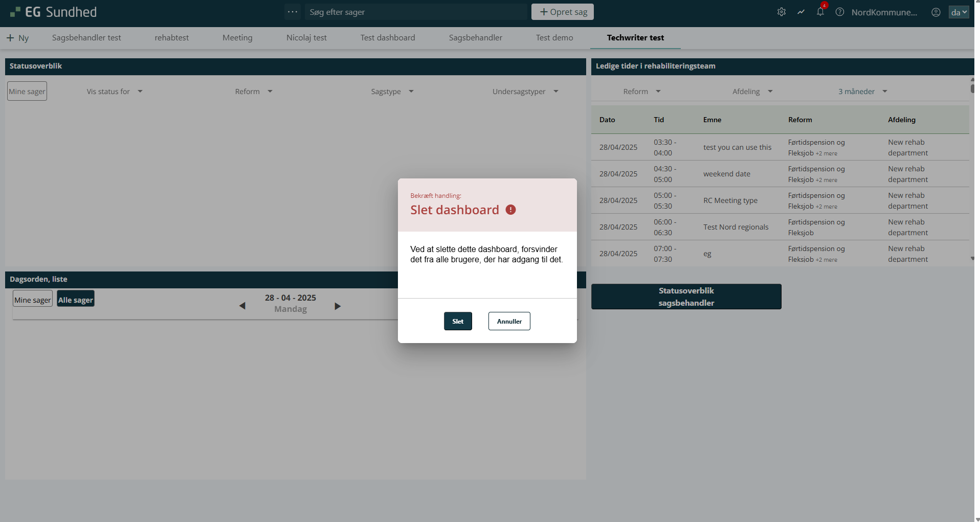Go to previous day arrow in Dagsorden
980x522 pixels.
tap(242, 306)
